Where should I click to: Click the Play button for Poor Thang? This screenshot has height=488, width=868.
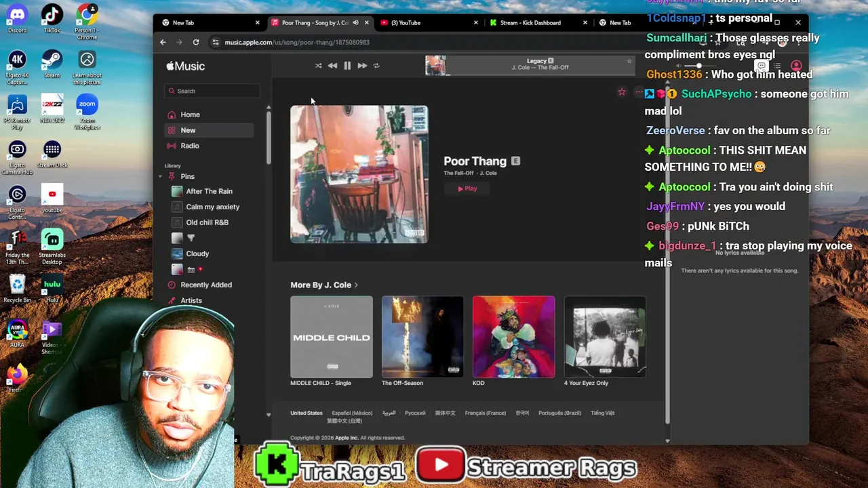[x=468, y=188]
